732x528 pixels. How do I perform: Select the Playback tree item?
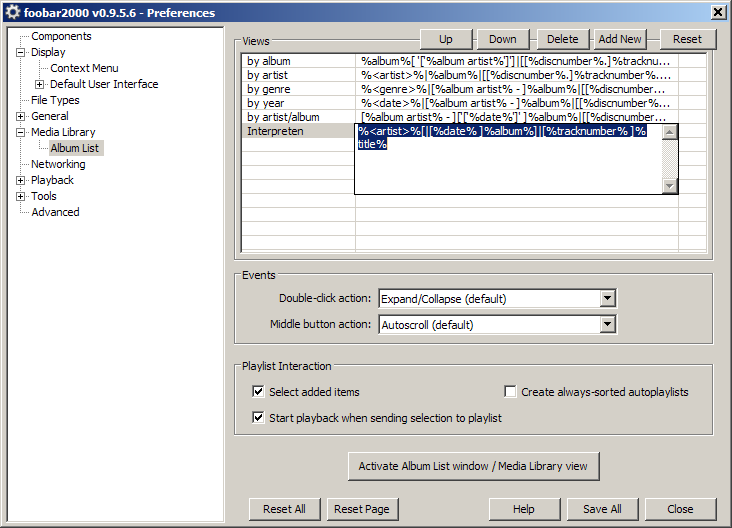pos(52,180)
